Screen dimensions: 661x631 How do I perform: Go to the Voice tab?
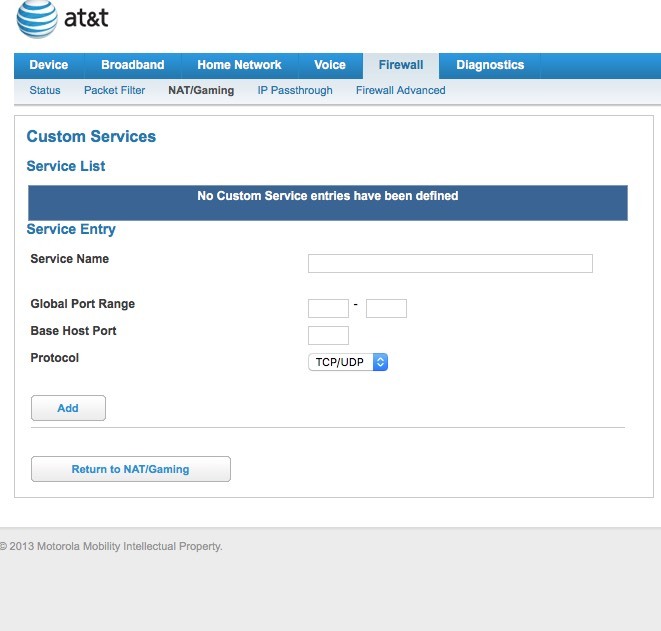click(x=330, y=65)
